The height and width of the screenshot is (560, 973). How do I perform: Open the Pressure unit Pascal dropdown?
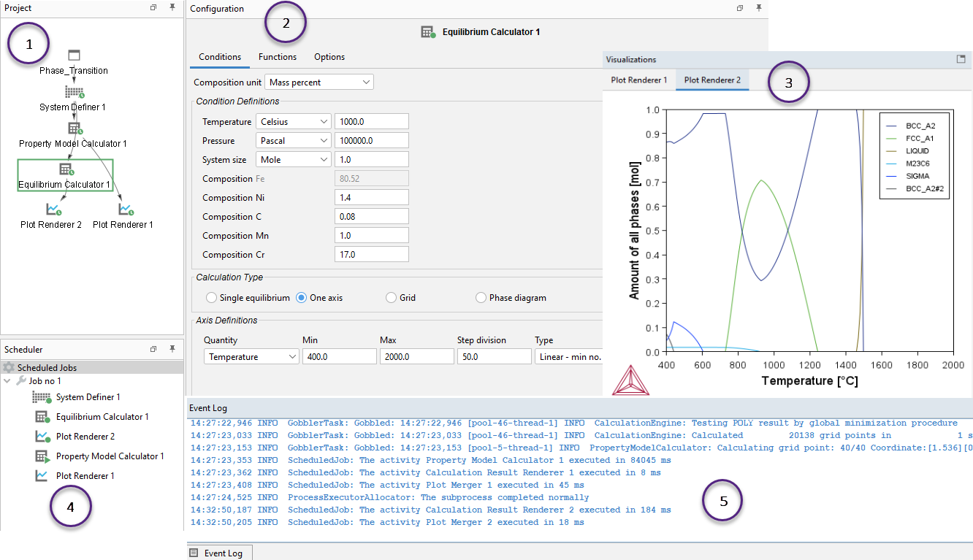[x=294, y=141]
